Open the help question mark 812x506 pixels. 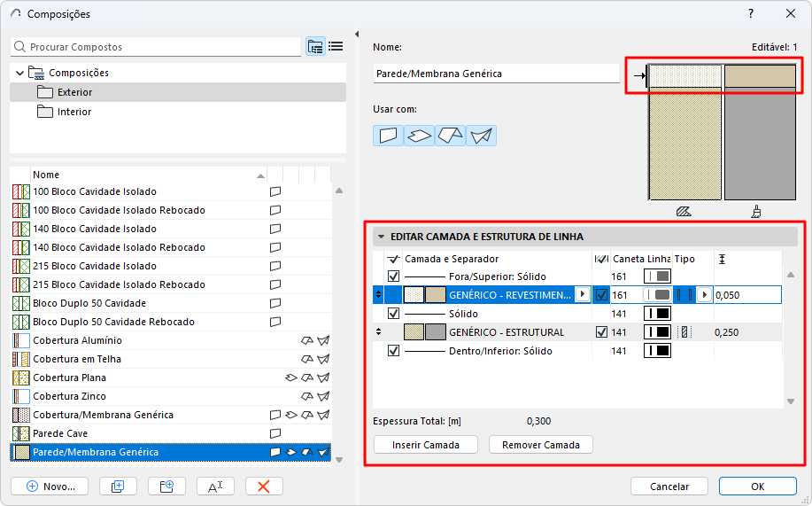[751, 14]
